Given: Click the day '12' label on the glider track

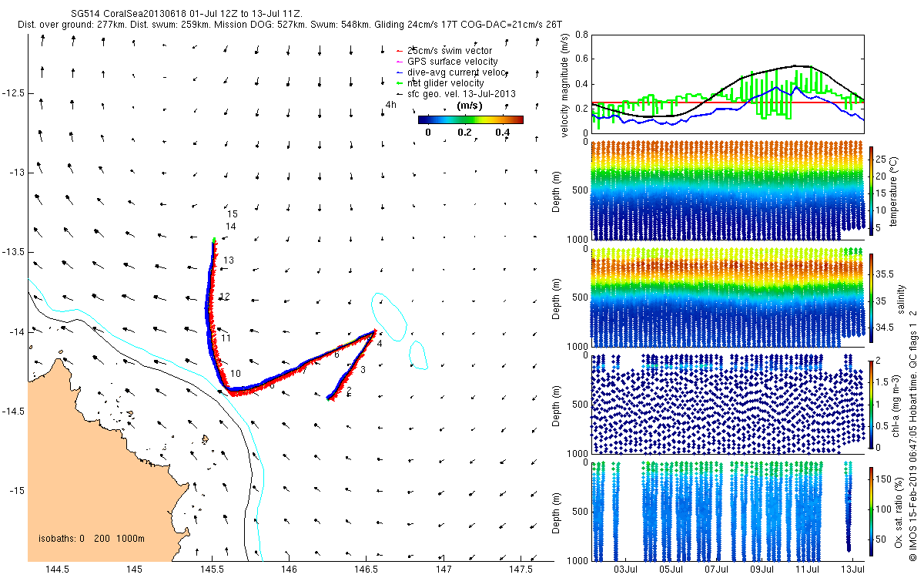Looking at the screenshot, I should click(x=225, y=297).
